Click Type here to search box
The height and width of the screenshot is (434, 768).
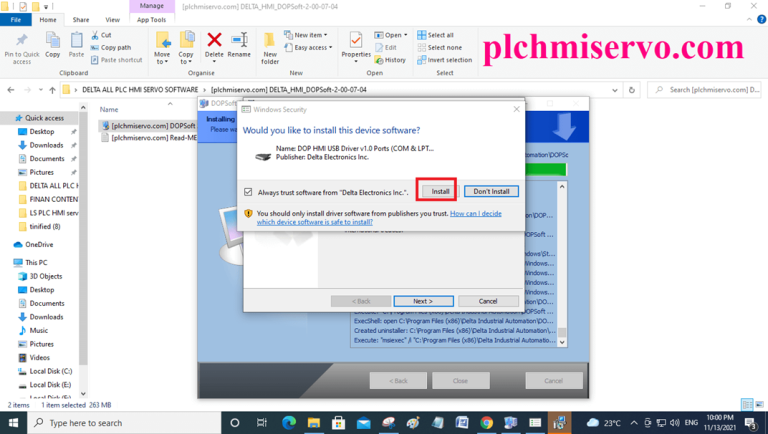[123, 423]
